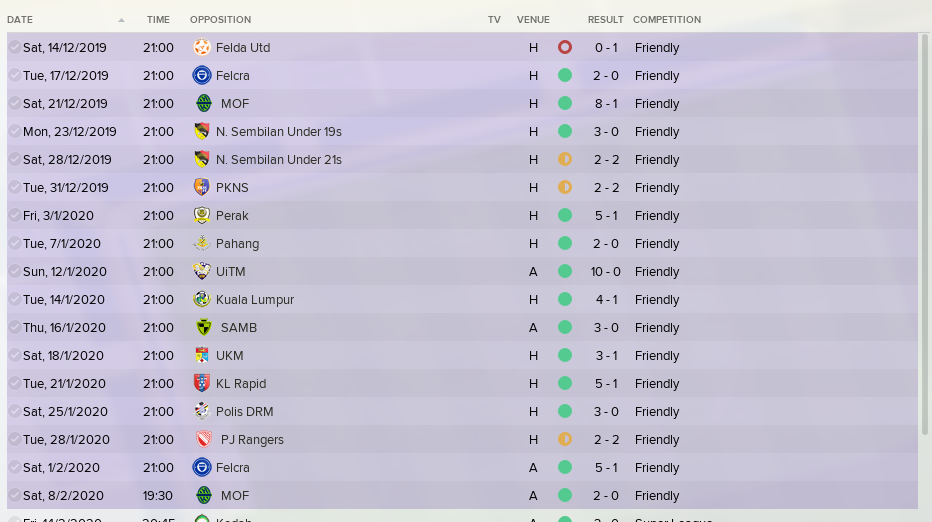Viewport: 932px width, 522px height.
Task: Click the red loss indicator for Felda Utd
Action: pos(565,47)
